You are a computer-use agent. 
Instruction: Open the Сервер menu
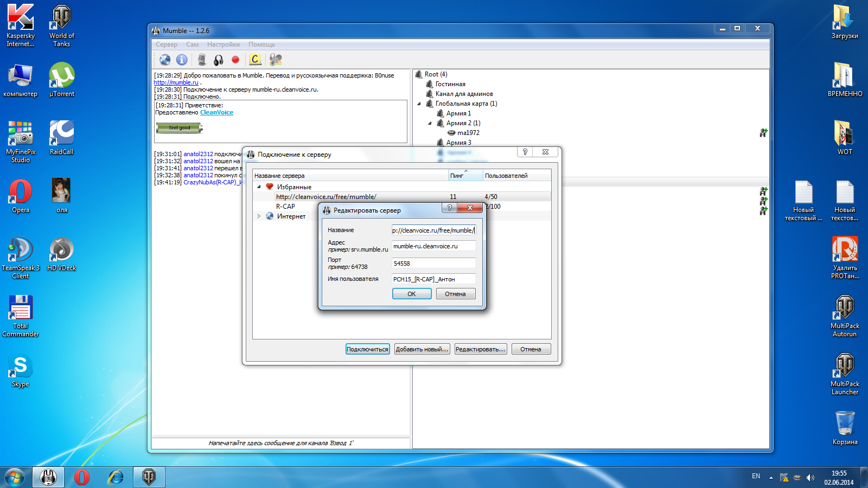(x=166, y=44)
